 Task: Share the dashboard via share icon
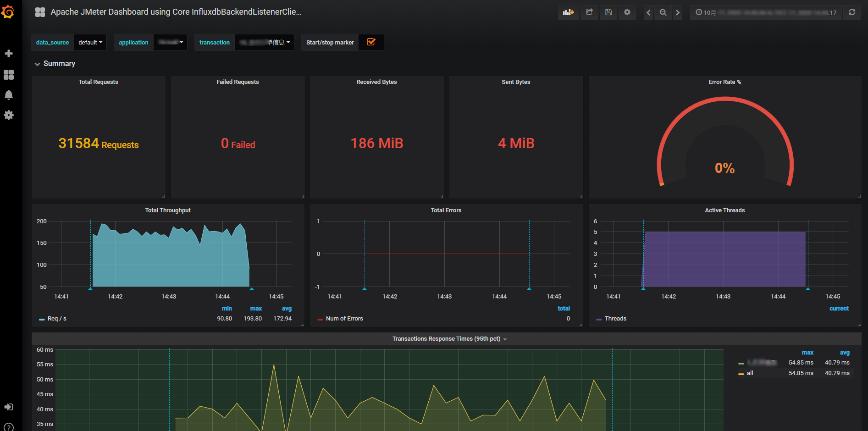point(590,12)
